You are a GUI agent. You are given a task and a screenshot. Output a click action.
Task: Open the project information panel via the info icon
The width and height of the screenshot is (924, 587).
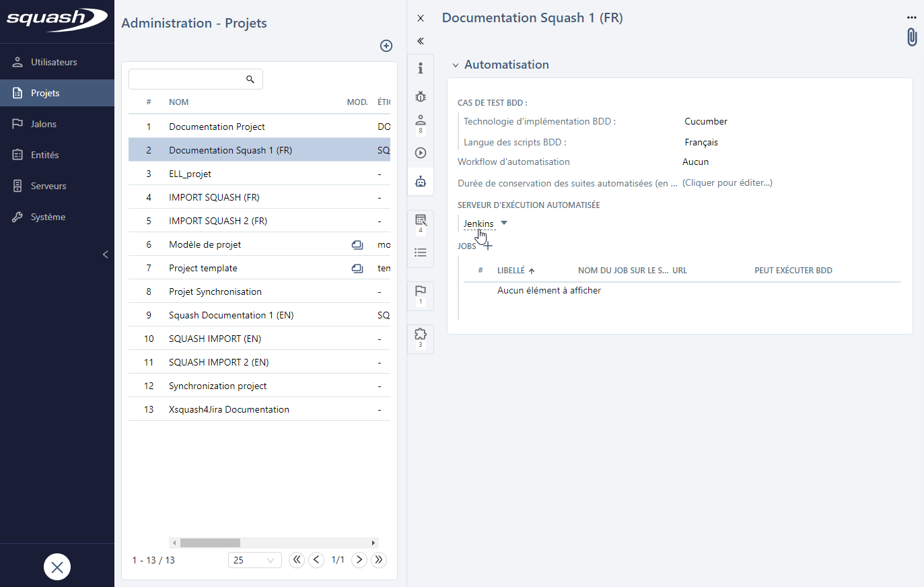(420, 68)
